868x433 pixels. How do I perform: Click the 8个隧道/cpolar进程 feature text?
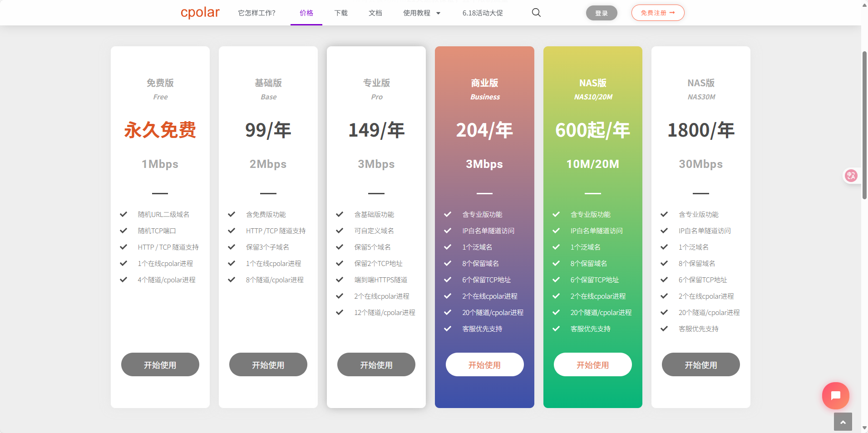pyautogui.click(x=275, y=280)
